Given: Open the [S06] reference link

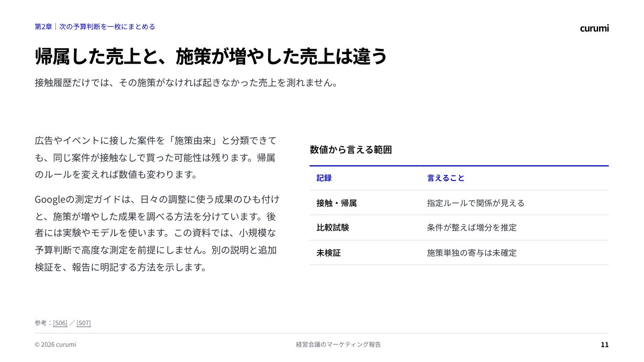Looking at the screenshot, I should coord(60,323).
